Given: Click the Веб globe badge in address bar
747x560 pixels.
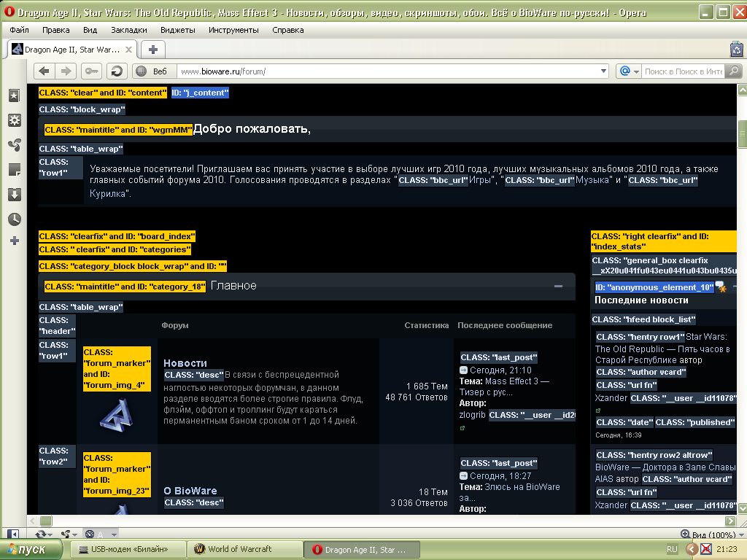Looking at the screenshot, I should (154, 71).
